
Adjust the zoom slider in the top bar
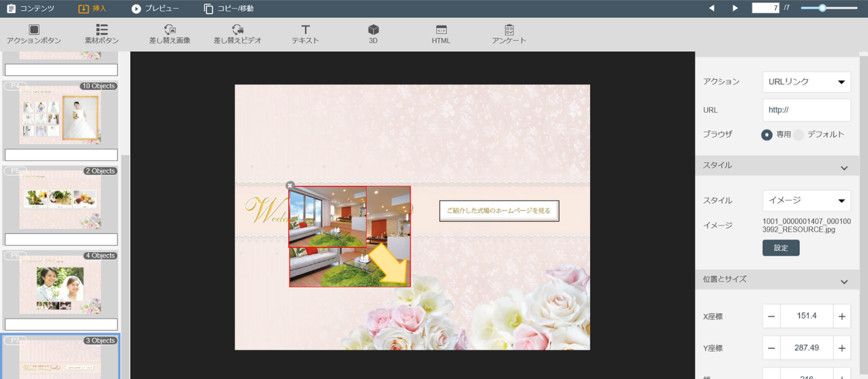(822, 8)
